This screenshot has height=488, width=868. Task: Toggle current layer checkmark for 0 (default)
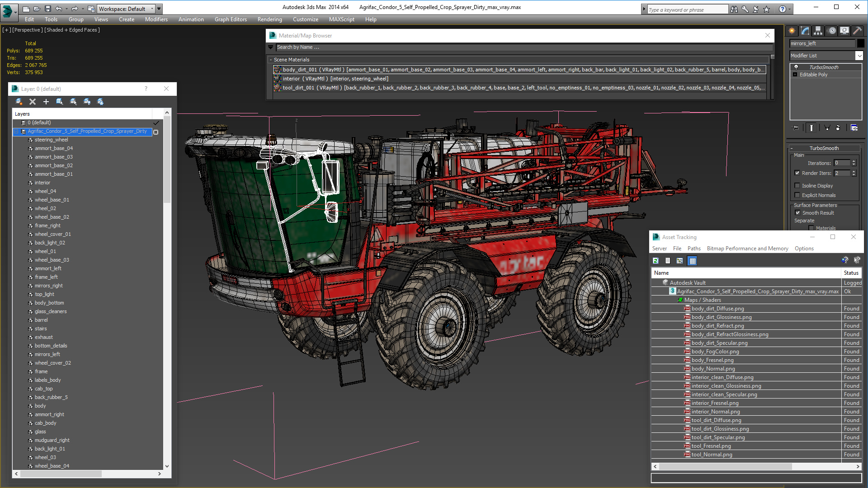pos(156,123)
